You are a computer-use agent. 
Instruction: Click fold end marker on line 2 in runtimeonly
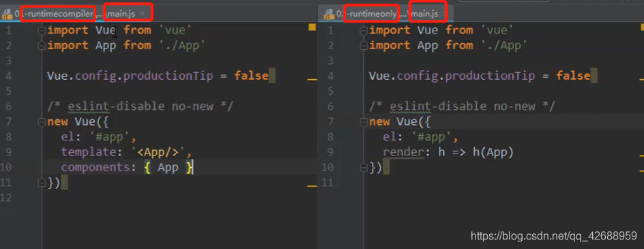coord(363,46)
